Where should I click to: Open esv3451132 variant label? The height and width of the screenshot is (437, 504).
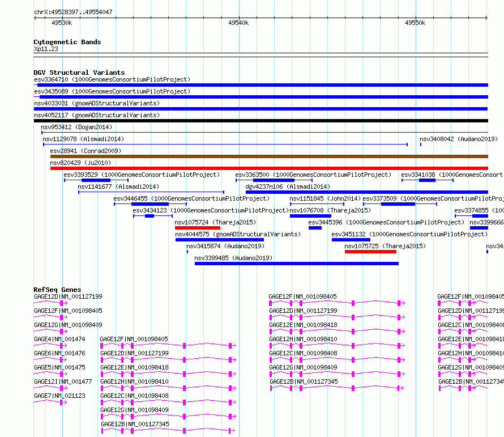coord(409,234)
